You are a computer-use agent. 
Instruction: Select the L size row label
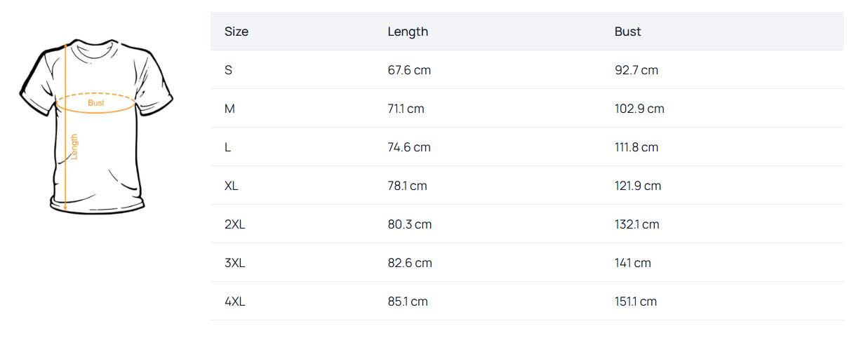point(228,147)
